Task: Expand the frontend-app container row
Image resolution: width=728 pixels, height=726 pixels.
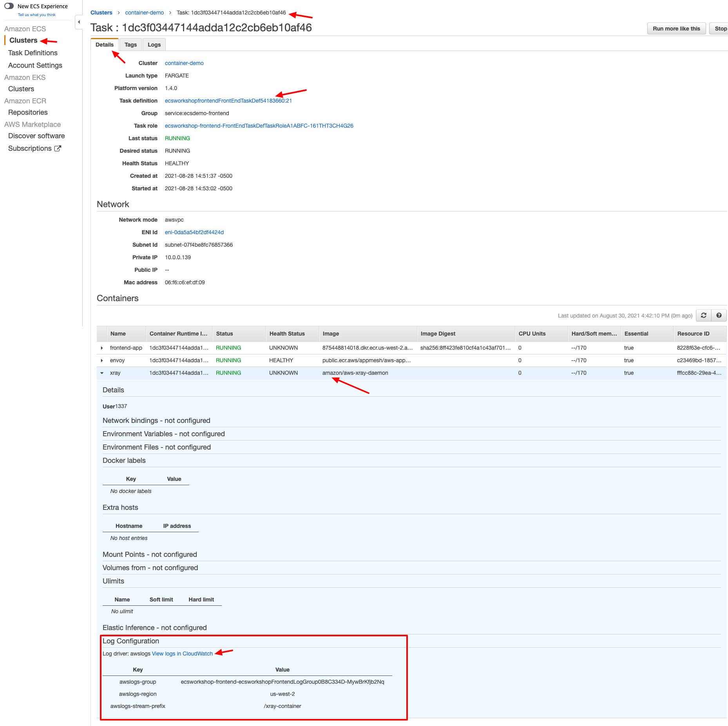Action: tap(102, 348)
